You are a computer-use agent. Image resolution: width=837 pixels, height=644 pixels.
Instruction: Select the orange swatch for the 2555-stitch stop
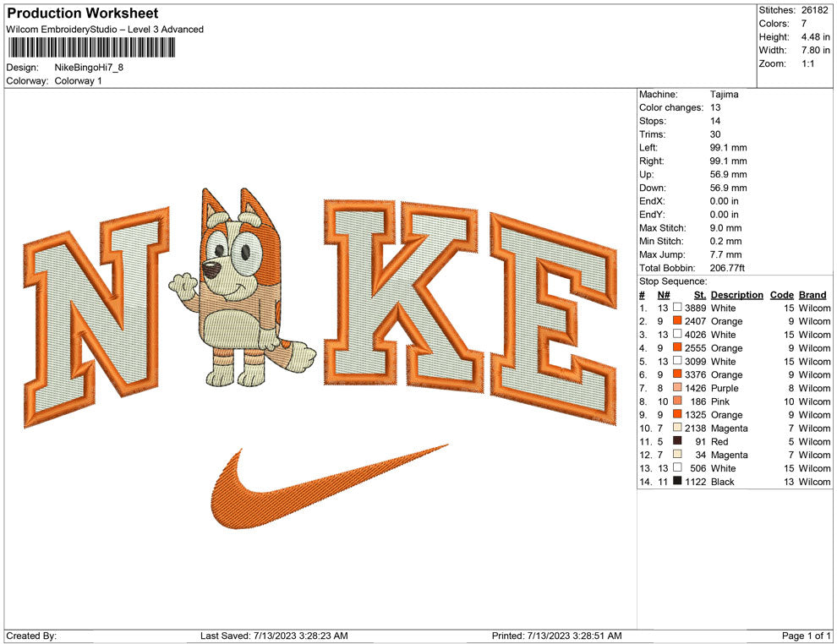click(677, 347)
